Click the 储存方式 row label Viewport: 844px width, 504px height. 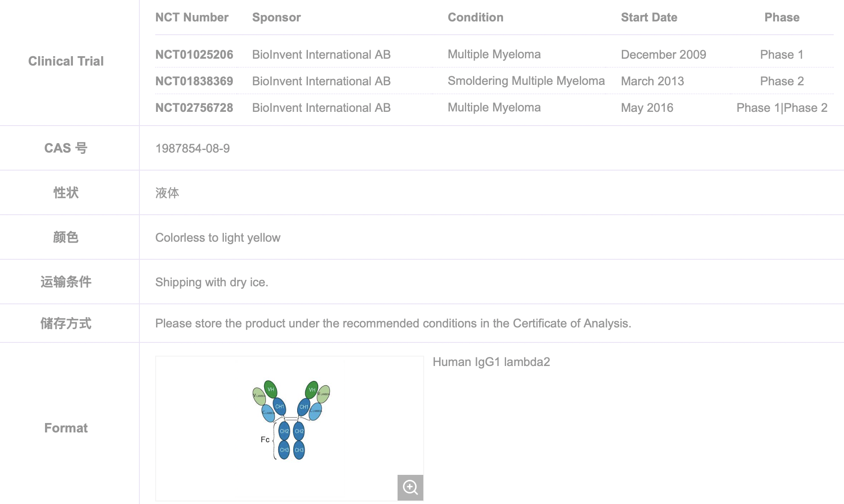[x=66, y=323]
